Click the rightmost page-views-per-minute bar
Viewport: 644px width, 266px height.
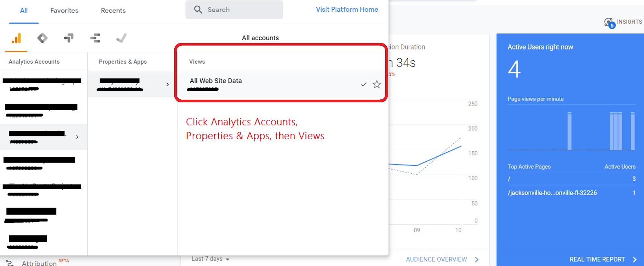(633, 131)
